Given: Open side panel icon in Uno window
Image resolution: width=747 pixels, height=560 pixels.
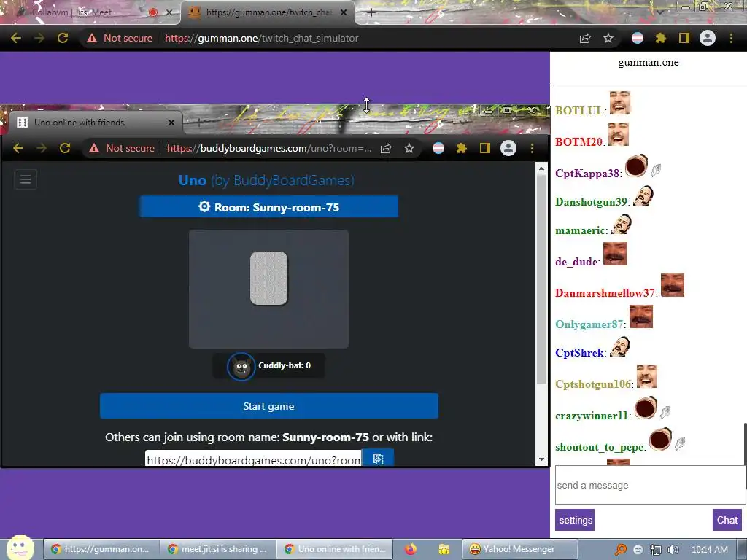Looking at the screenshot, I should click(x=485, y=148).
